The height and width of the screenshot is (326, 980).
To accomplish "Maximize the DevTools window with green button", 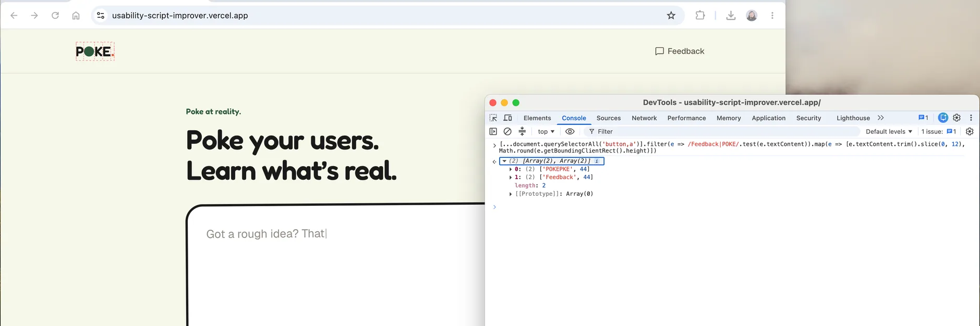I will tap(516, 103).
